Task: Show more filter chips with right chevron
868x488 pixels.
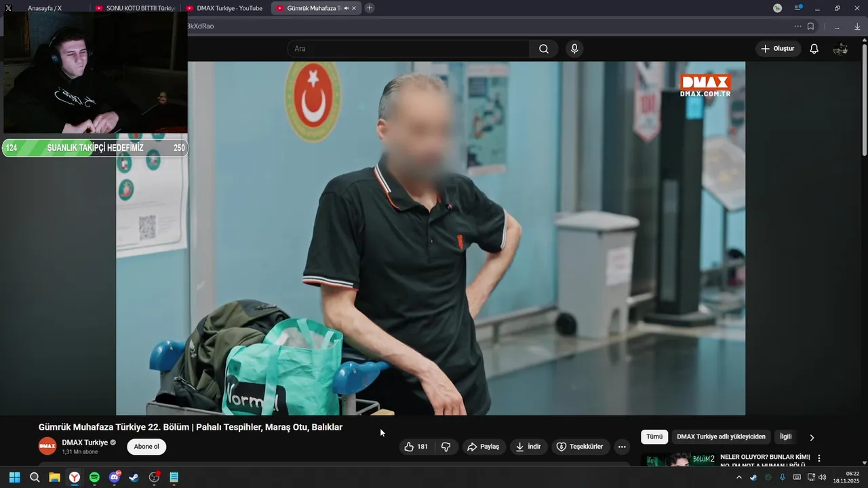Action: 812,437
